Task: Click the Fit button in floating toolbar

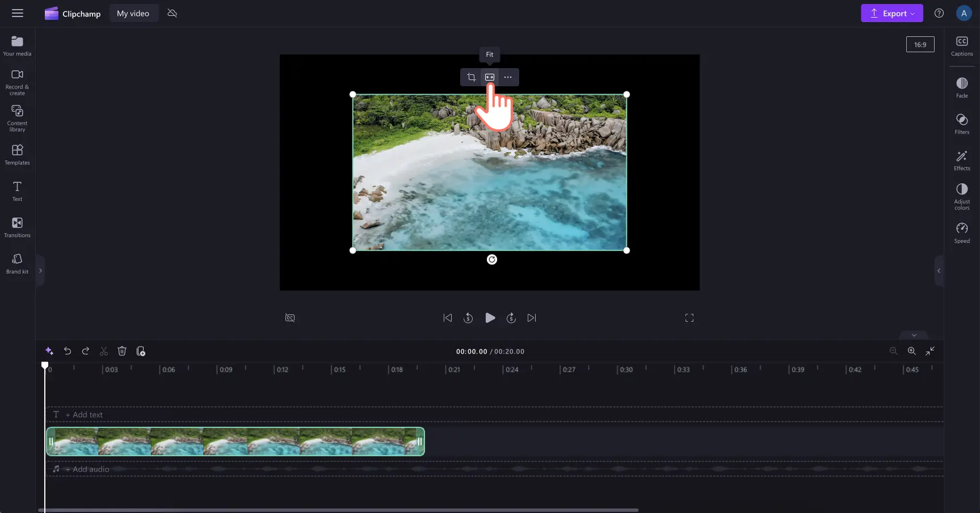Action: click(x=490, y=77)
